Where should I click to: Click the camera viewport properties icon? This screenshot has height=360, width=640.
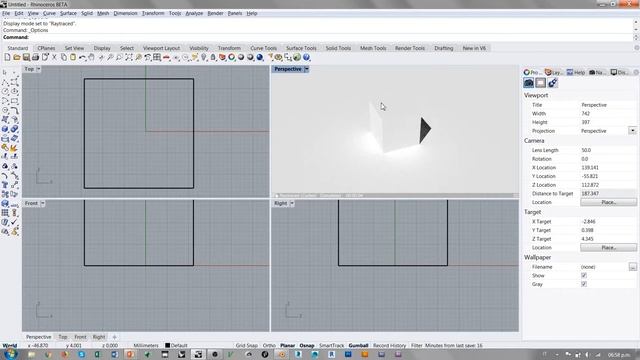[529, 83]
